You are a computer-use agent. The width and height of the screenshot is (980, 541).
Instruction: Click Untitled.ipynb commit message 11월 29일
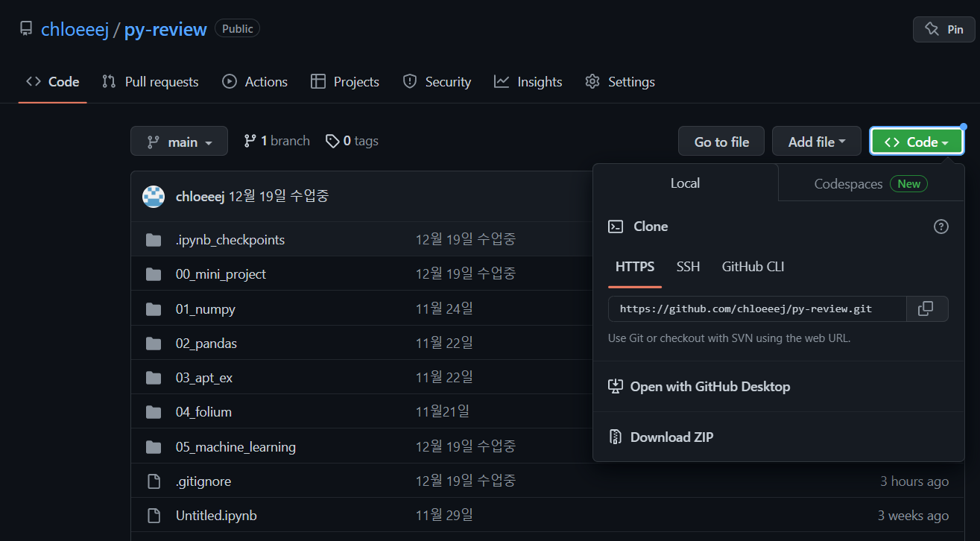coord(444,515)
